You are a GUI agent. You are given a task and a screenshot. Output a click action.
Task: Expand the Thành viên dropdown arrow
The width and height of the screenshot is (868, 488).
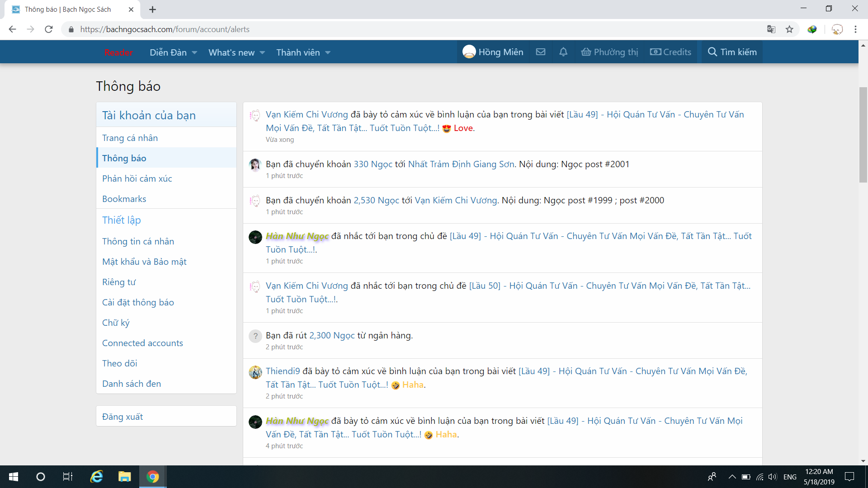tap(328, 52)
